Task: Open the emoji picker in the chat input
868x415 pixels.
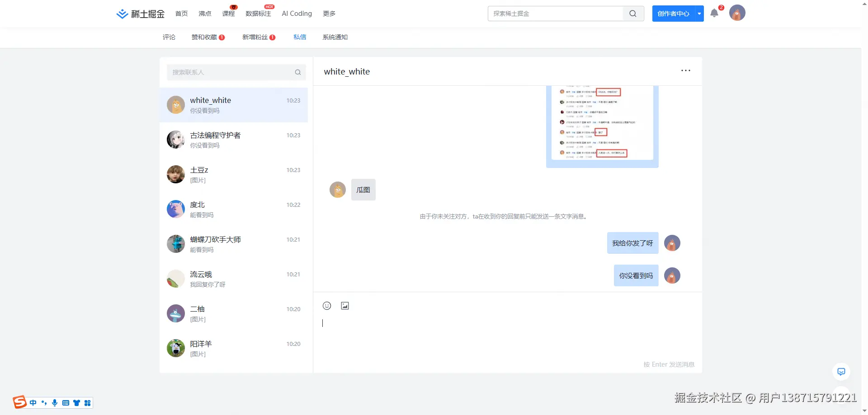Action: tap(327, 306)
